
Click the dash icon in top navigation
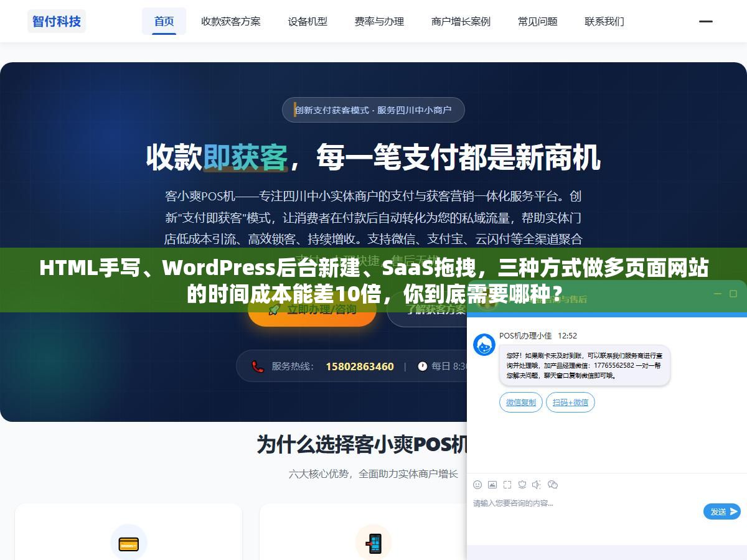tap(706, 21)
